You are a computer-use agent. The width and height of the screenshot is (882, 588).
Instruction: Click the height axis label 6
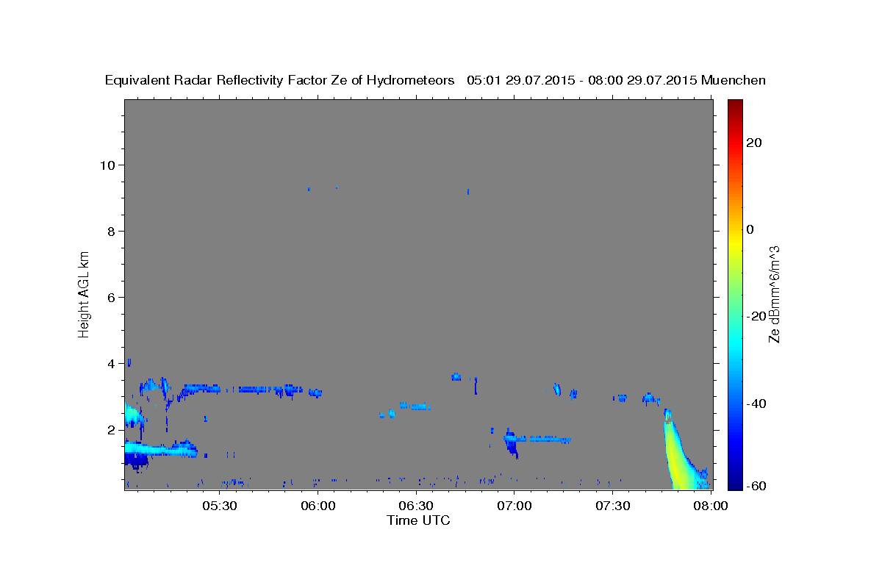110,297
